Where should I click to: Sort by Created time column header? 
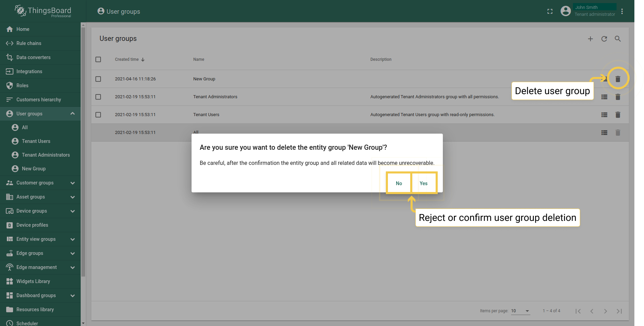tap(130, 59)
